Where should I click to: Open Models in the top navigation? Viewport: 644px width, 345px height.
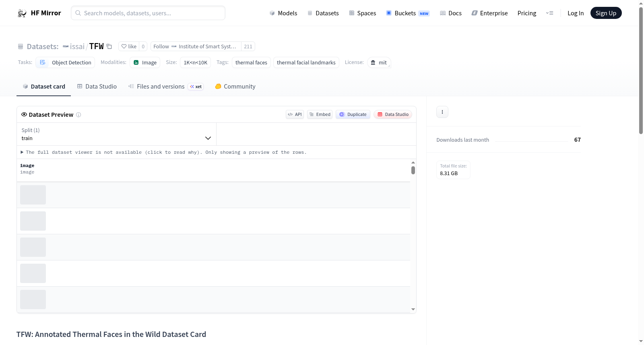283,13
